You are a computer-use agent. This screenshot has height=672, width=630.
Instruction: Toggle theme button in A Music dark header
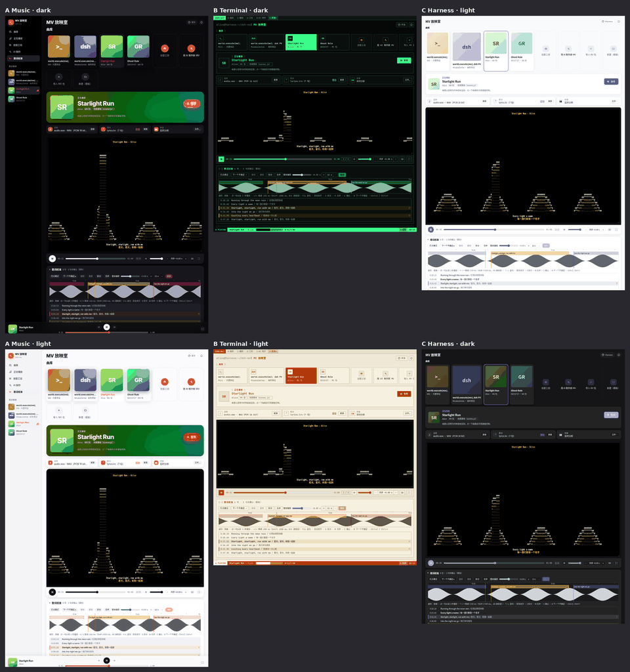coord(192,22)
